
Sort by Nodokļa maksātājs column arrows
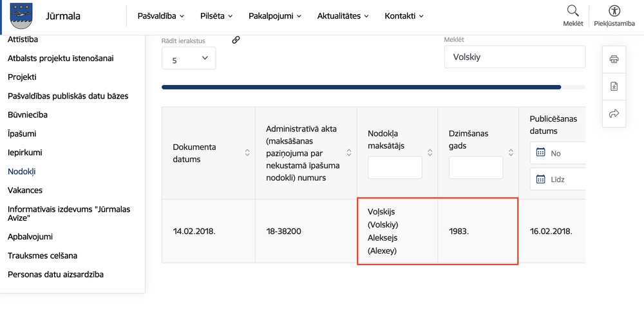click(430, 153)
